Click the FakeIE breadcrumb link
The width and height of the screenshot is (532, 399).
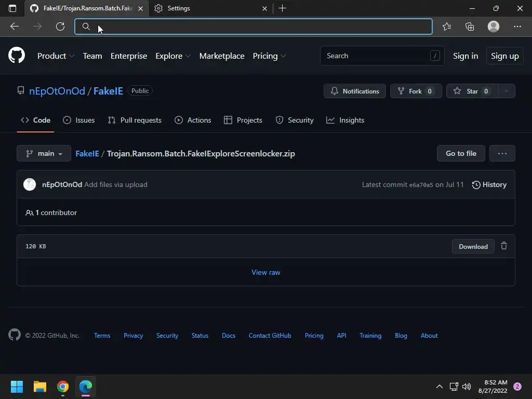coord(87,153)
